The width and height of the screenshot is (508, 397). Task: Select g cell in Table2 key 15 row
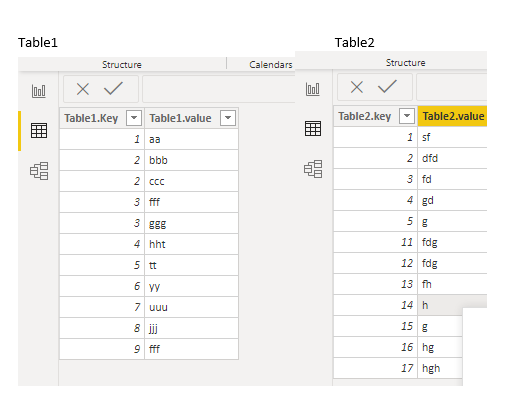pyautogui.click(x=440, y=326)
